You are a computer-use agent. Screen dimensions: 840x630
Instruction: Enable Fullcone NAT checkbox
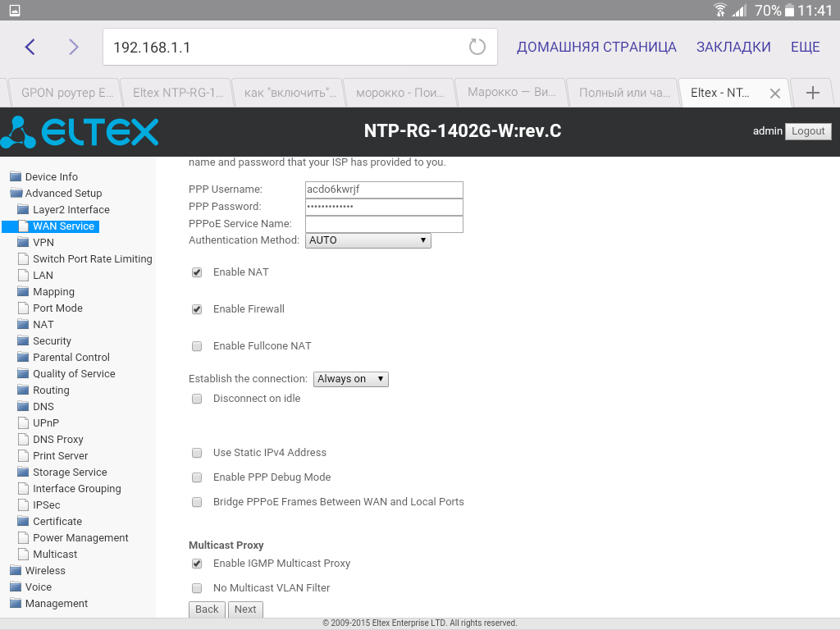[197, 347]
